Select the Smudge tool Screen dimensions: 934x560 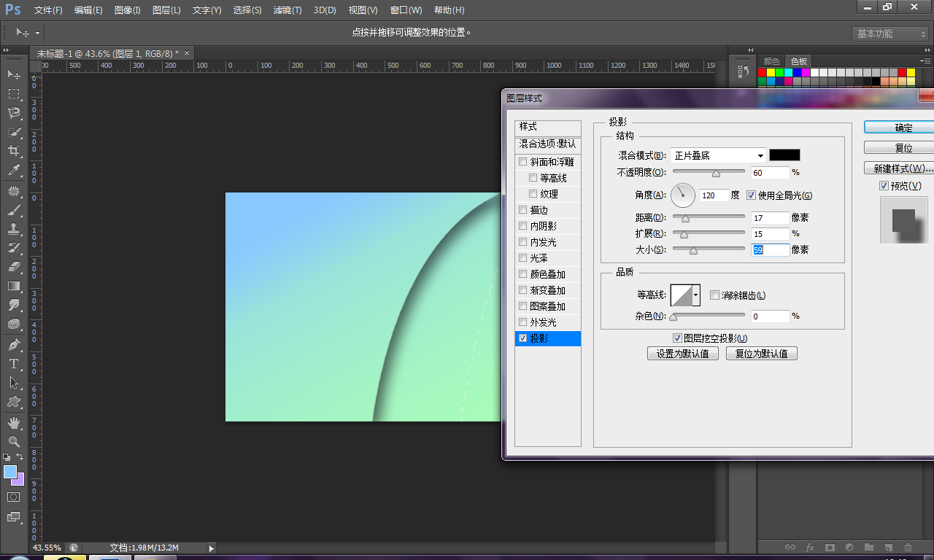(14, 305)
